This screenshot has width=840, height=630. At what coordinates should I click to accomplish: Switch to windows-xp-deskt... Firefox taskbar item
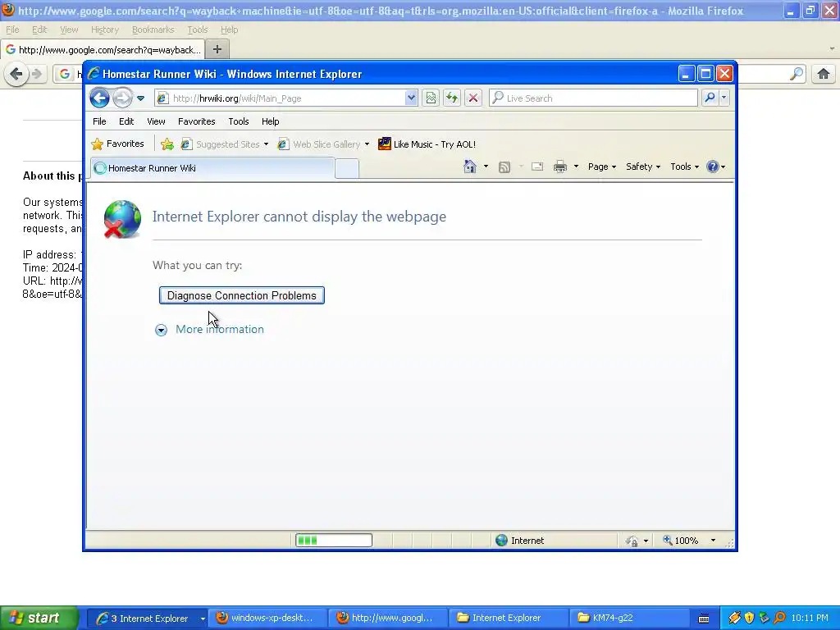pos(267,619)
